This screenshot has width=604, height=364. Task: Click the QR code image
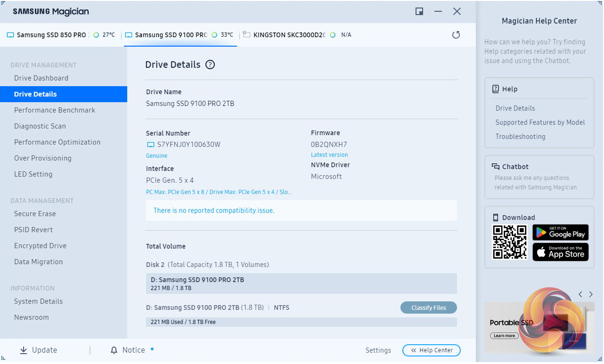click(x=509, y=242)
